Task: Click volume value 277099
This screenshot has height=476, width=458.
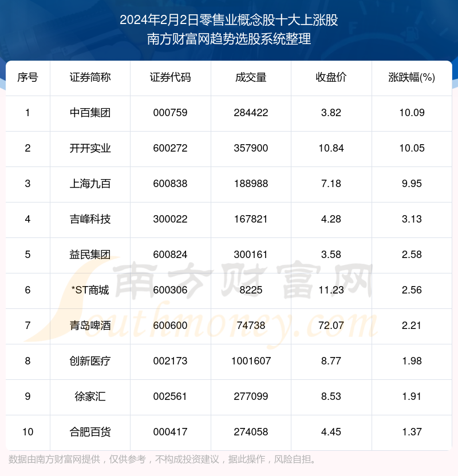Action: point(251,396)
